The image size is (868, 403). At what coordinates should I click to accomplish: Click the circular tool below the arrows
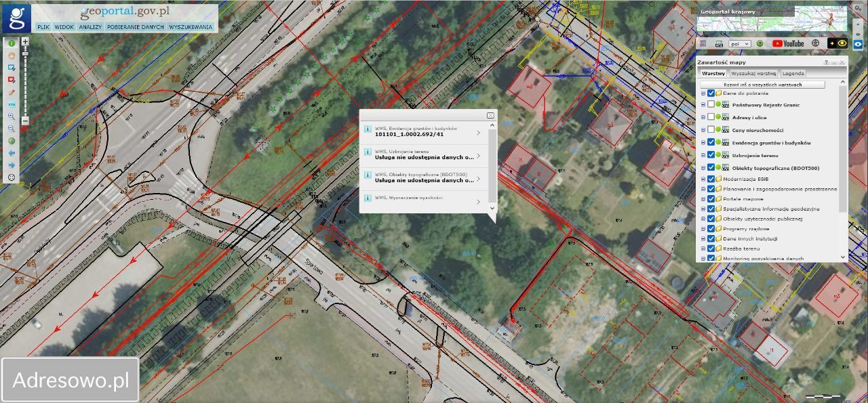pos(12,177)
